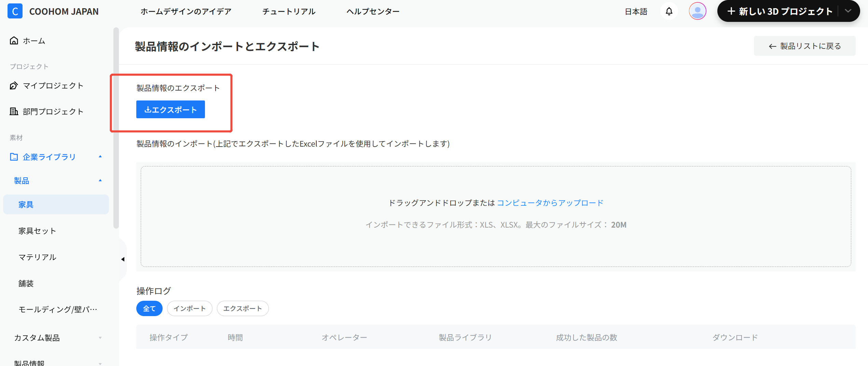Screen dimensions: 868x366
Task: Select the インポート log filter
Action: tap(190, 309)
